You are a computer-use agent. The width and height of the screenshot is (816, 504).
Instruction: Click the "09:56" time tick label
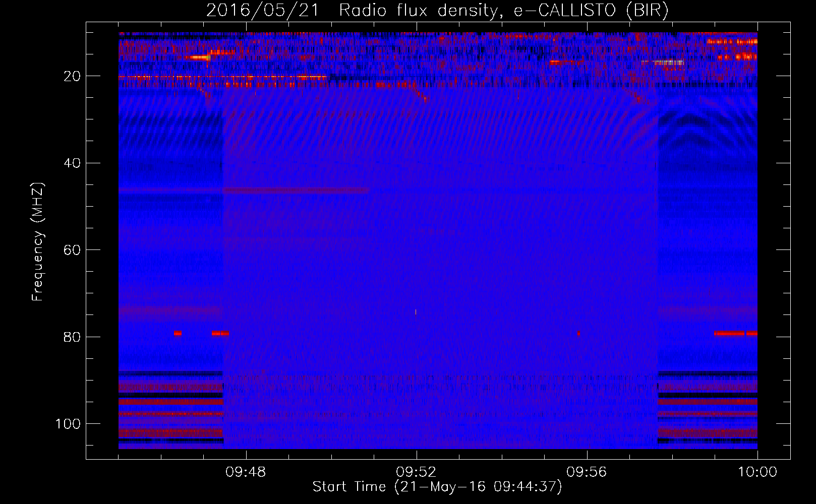pos(587,472)
